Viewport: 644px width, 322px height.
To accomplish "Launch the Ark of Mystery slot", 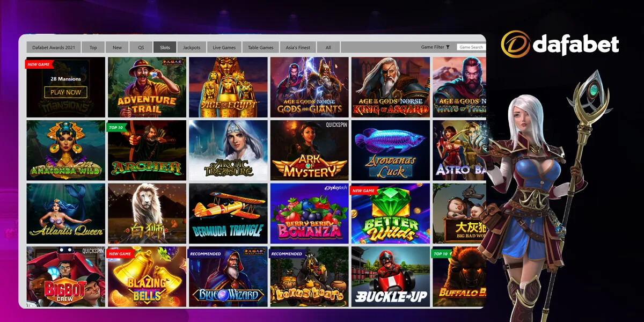I will tap(310, 150).
